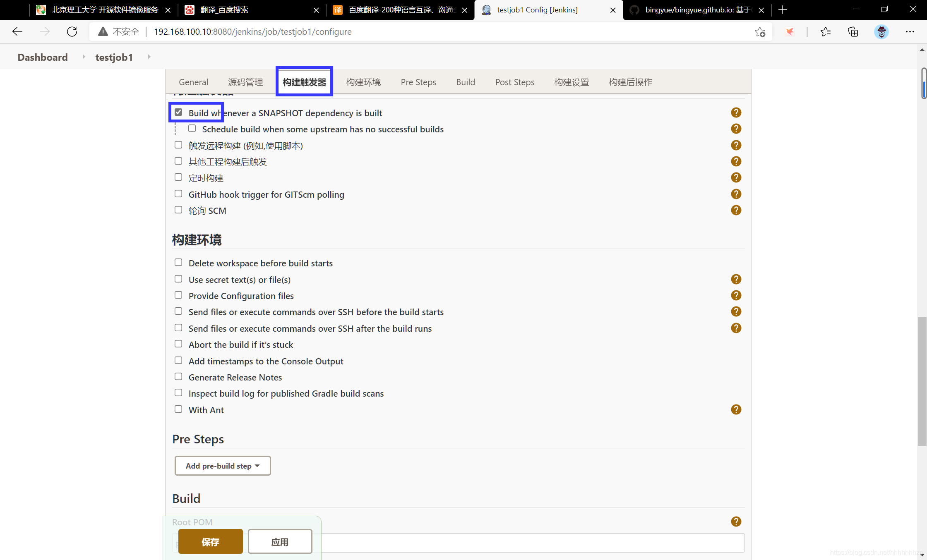The height and width of the screenshot is (560, 927).
Task: Go to Dashboard breadcrumb link
Action: tap(43, 57)
